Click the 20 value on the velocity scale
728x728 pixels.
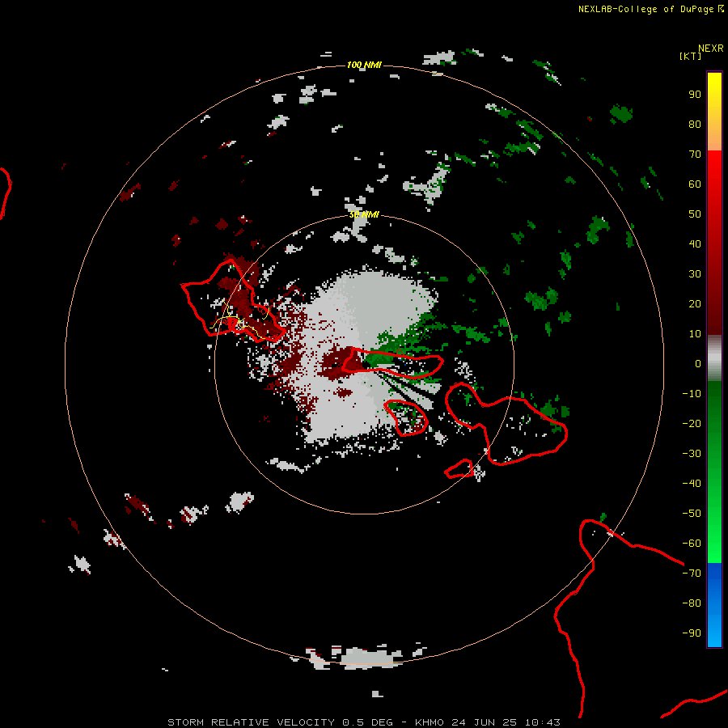coord(695,304)
